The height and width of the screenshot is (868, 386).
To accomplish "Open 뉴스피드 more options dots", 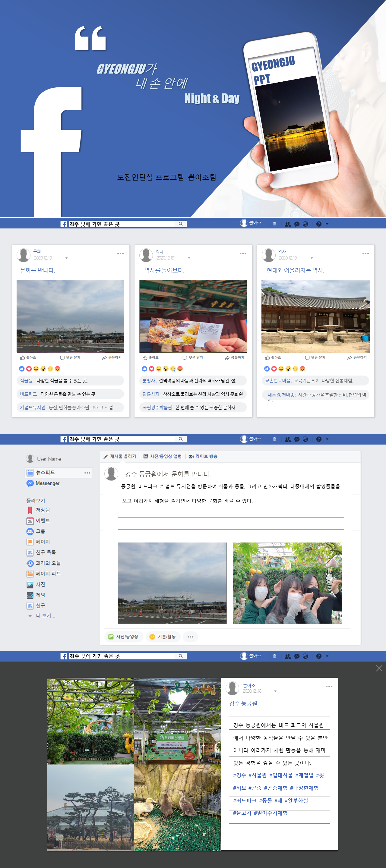I will point(87,473).
